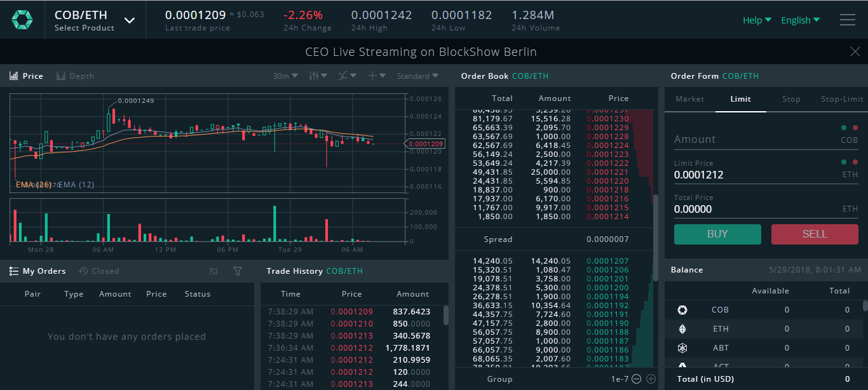Click red dot beside Amount COB
868x390 pixels.
click(x=855, y=128)
